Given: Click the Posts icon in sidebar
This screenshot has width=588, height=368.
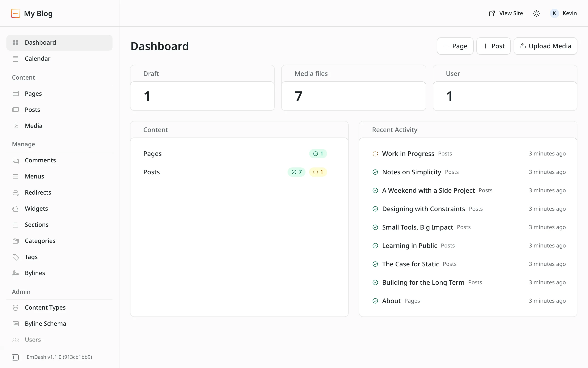Looking at the screenshot, I should click(x=16, y=109).
